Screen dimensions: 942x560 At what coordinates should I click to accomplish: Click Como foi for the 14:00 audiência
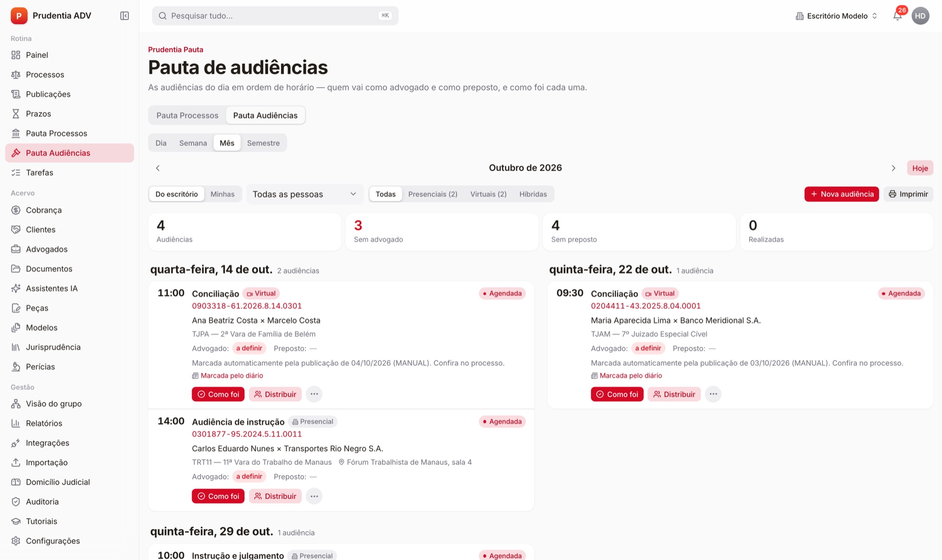(218, 496)
